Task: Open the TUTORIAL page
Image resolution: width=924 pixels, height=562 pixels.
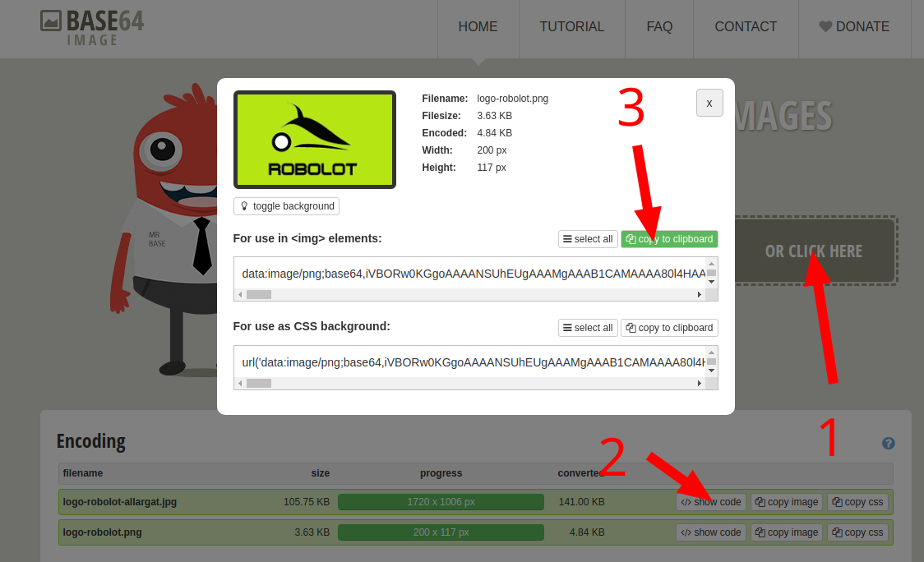Action: pyautogui.click(x=571, y=26)
